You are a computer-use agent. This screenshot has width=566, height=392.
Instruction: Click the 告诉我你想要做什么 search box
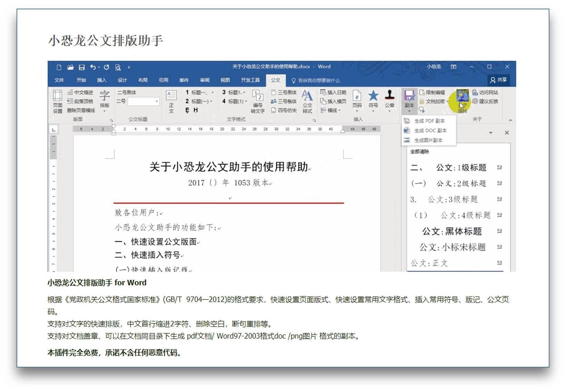(316, 80)
